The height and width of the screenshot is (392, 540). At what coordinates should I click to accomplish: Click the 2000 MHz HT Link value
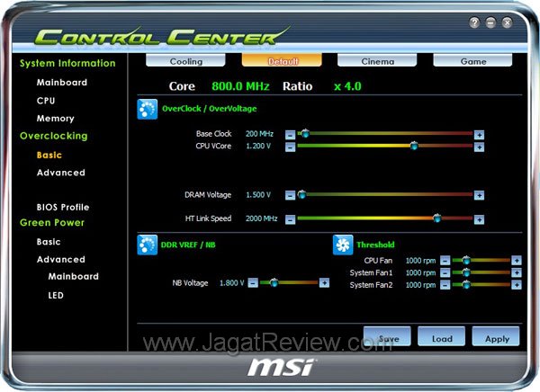click(261, 218)
